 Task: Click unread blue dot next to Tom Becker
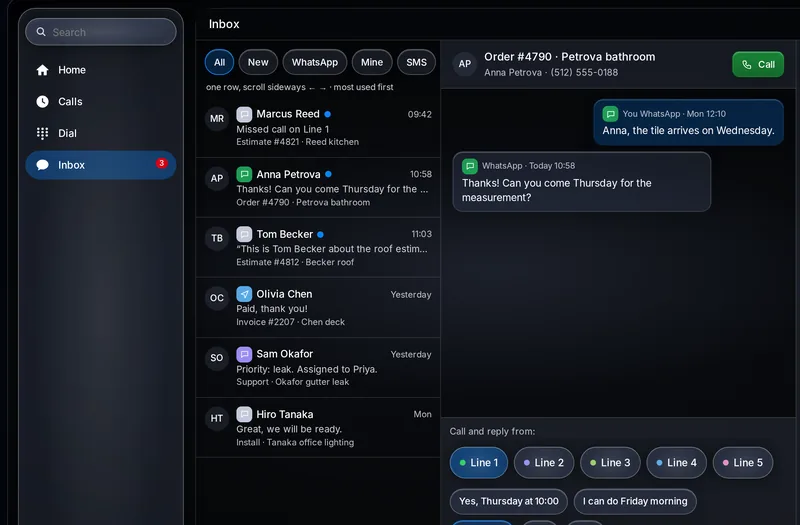(320, 235)
